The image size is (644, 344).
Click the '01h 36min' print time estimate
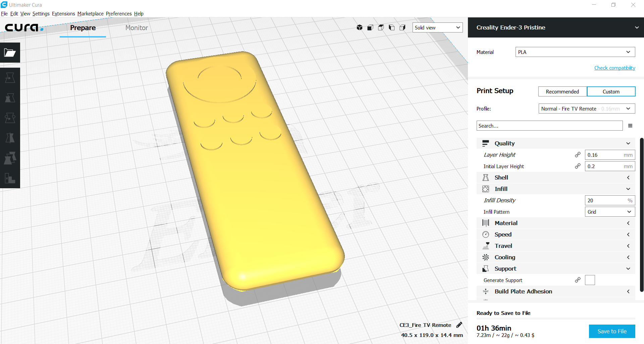[494, 328]
